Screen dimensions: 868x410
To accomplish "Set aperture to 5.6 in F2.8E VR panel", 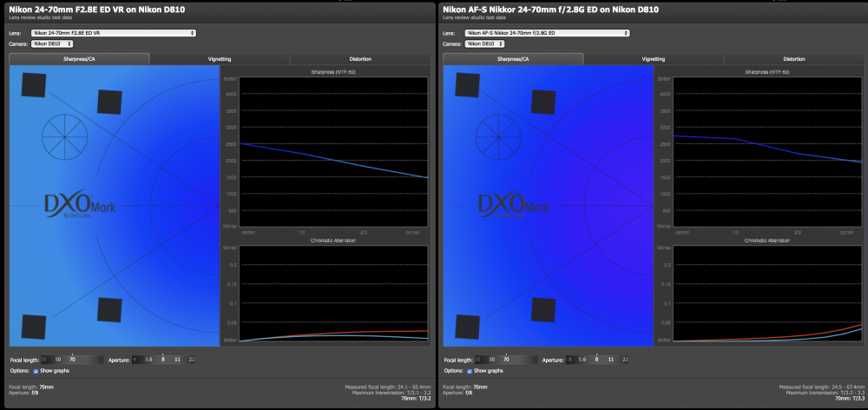I will tap(148, 360).
